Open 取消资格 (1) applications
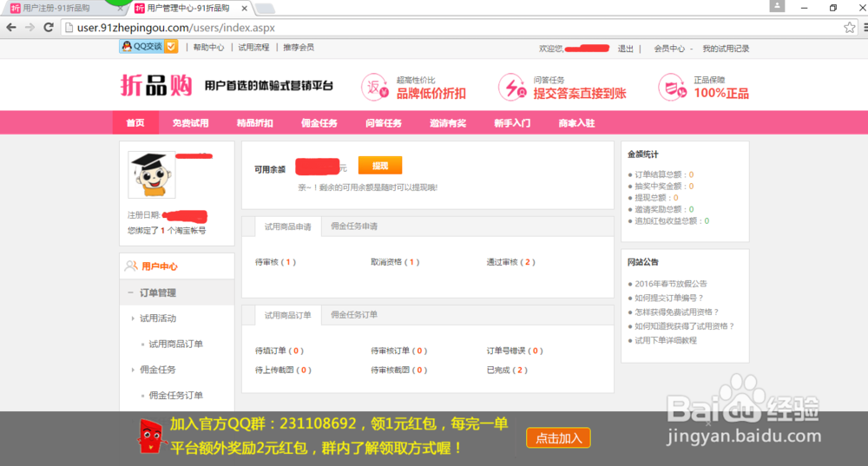Image resolution: width=868 pixels, height=466 pixels. (395, 262)
